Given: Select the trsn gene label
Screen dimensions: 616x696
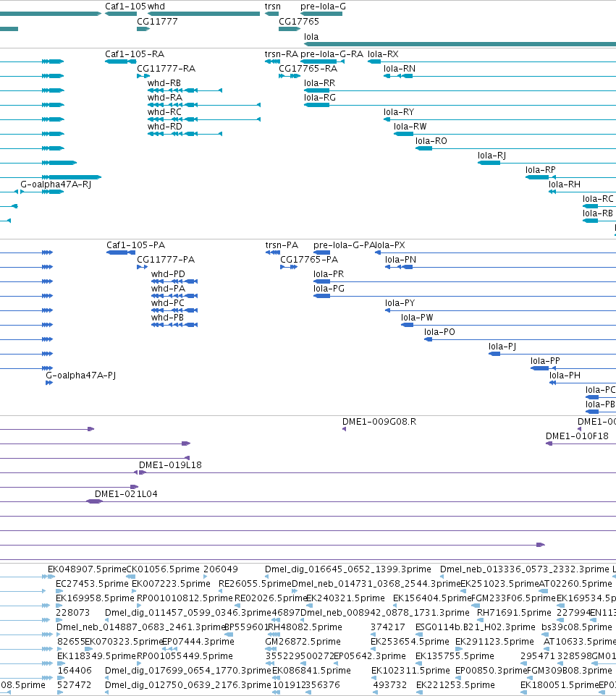Looking at the screenshot, I should pos(273,7).
